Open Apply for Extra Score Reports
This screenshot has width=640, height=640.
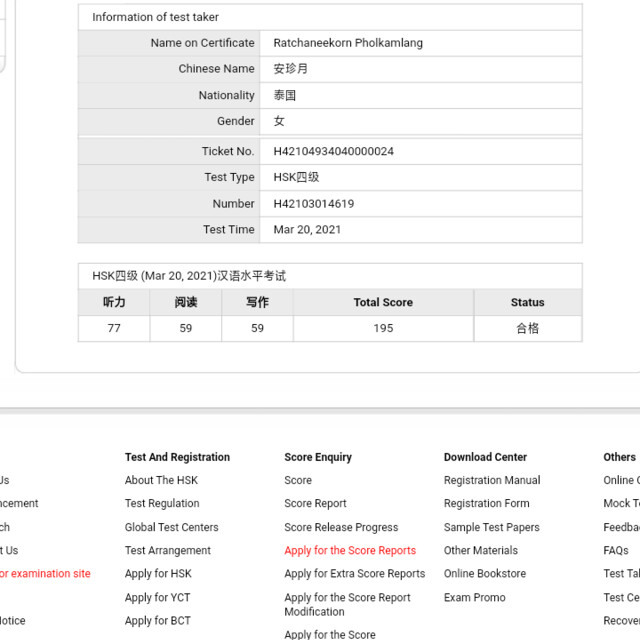(354, 574)
